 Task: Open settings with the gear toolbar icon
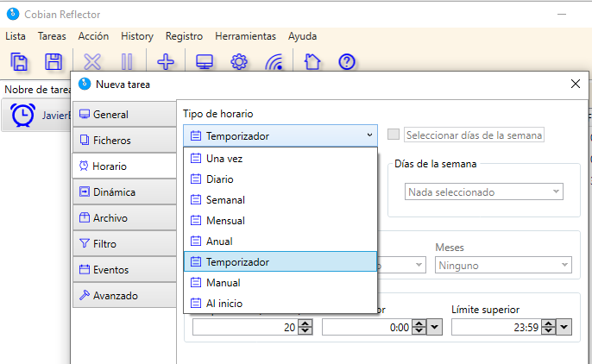point(239,61)
